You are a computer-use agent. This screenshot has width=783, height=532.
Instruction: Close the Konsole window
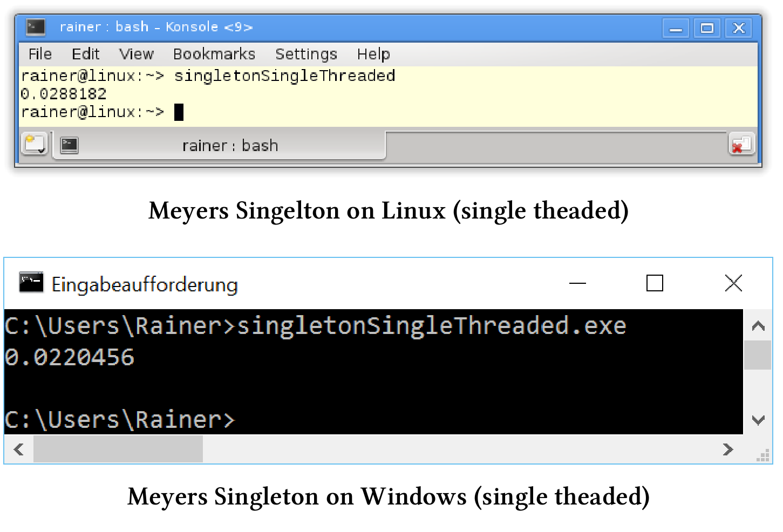(x=739, y=28)
